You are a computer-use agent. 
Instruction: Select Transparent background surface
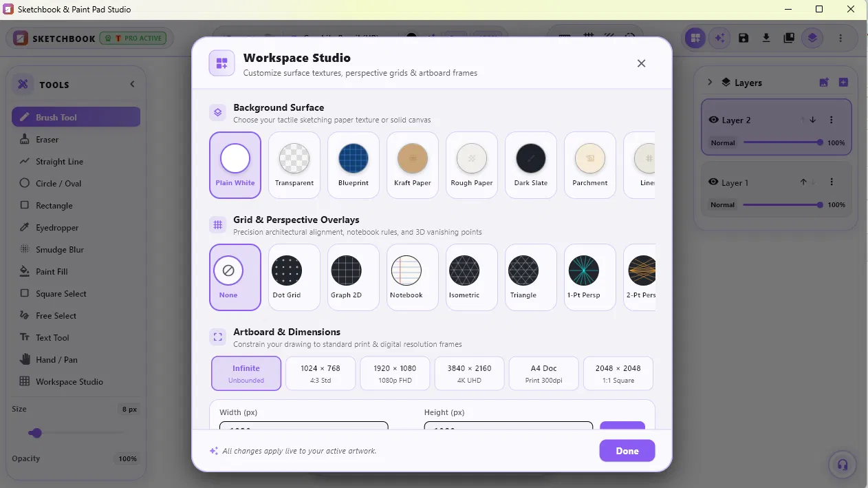coord(294,165)
